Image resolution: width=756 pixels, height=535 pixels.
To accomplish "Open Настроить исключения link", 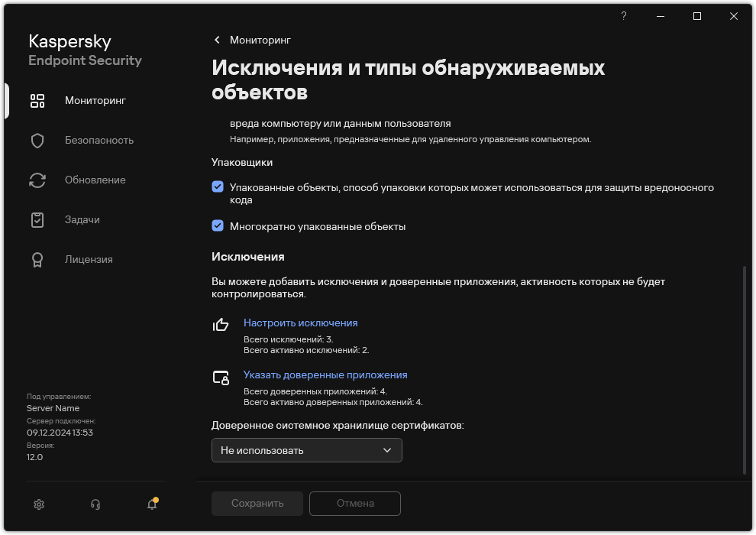I will (x=300, y=323).
